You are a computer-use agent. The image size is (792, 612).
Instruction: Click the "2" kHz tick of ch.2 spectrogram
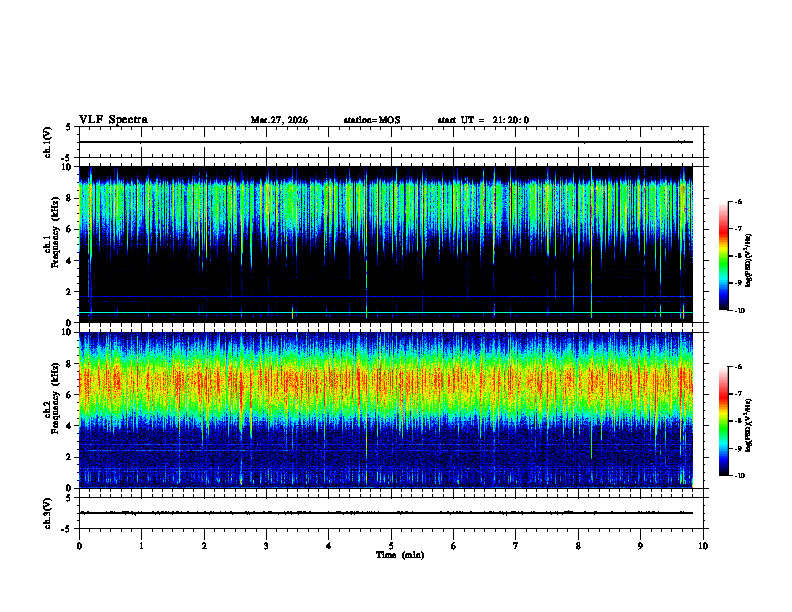69,457
